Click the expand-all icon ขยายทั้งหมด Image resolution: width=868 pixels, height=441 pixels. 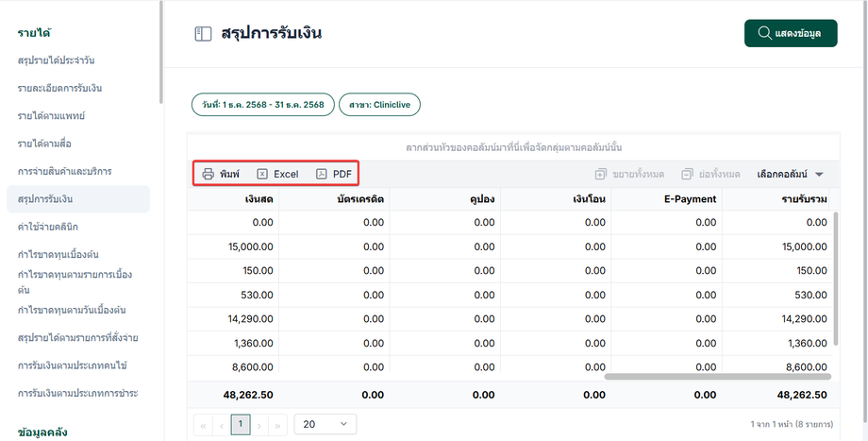pos(601,174)
